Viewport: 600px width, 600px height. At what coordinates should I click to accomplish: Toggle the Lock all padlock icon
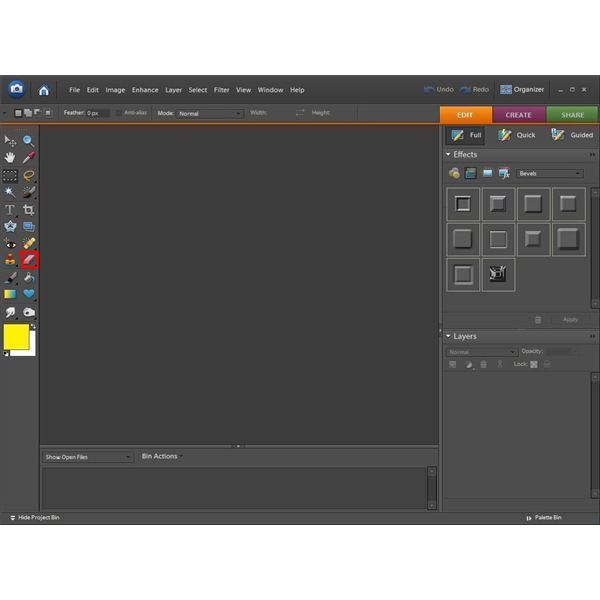pyautogui.click(x=547, y=364)
